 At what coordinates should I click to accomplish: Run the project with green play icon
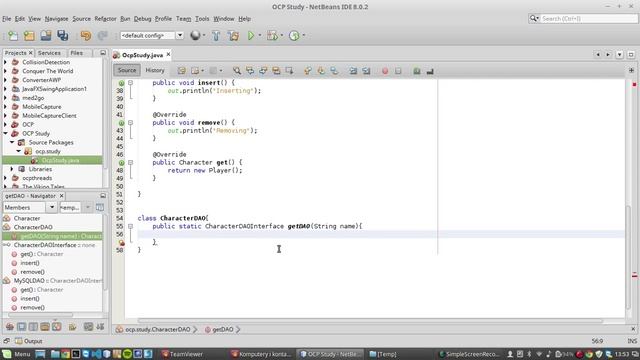(251, 36)
